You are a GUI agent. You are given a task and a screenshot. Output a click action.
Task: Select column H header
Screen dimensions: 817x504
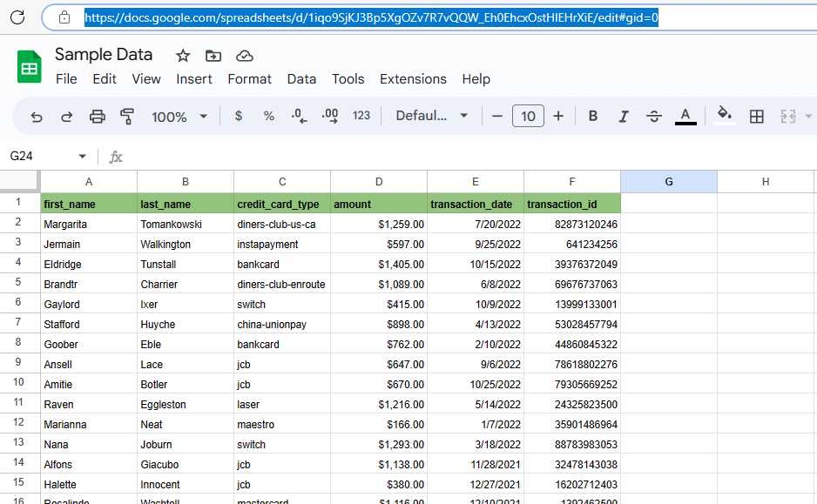coord(766,182)
